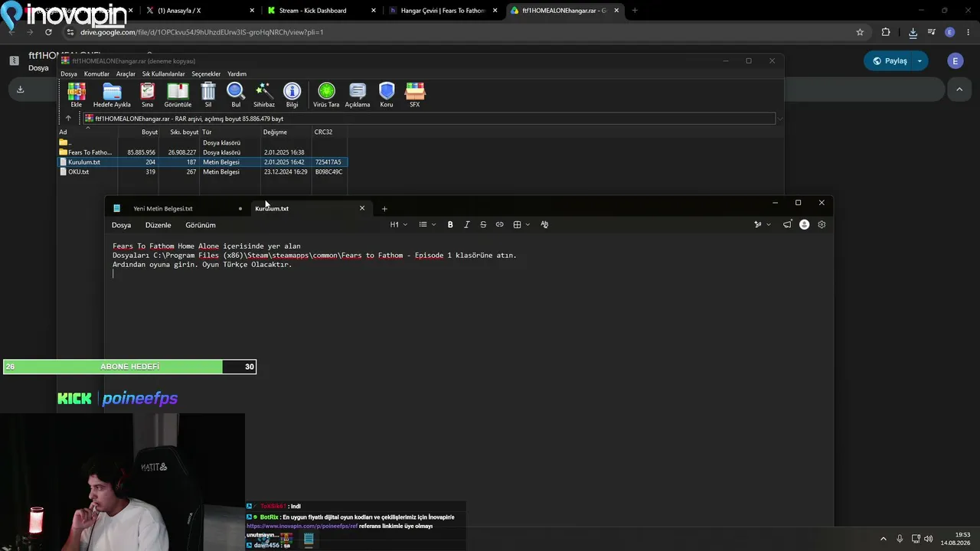Click the Paylaş share button
The image size is (980, 551).
890,61
